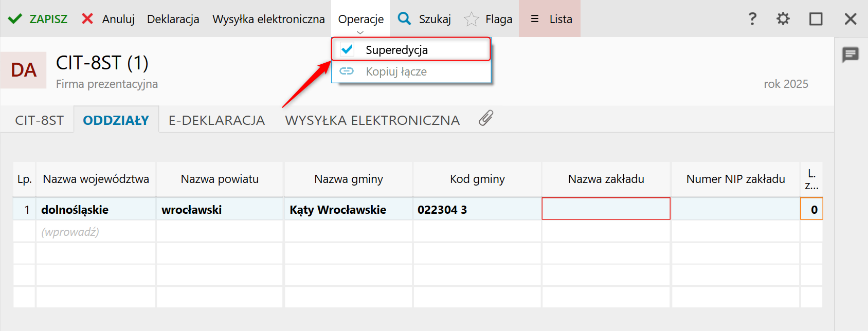
Task: Click the empty Nazwa zakładu cell
Action: [x=606, y=209]
